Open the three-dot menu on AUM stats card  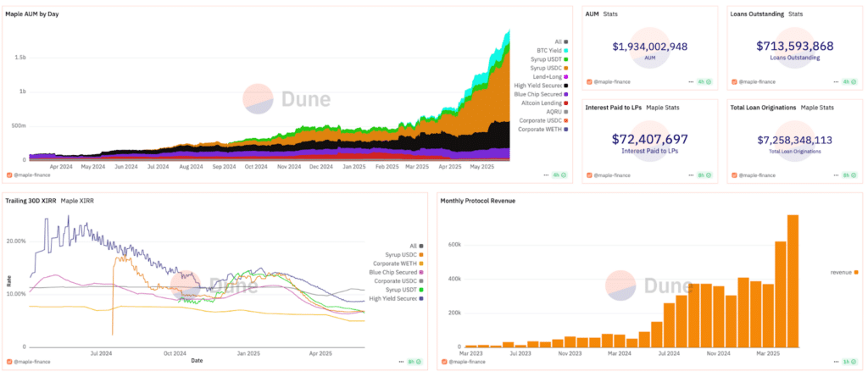coord(691,82)
